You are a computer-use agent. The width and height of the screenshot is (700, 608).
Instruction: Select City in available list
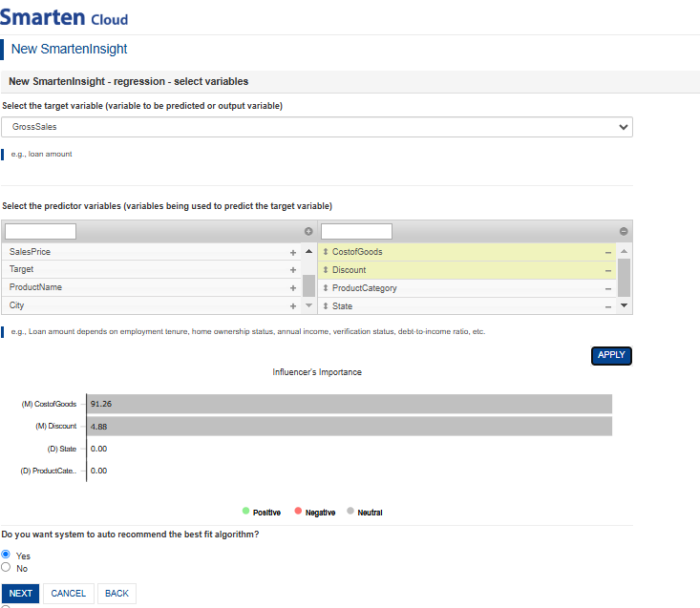tap(151, 305)
